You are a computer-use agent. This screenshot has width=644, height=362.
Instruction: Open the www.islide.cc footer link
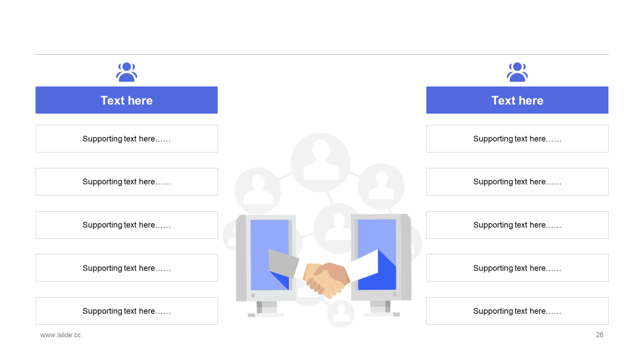tap(60, 335)
